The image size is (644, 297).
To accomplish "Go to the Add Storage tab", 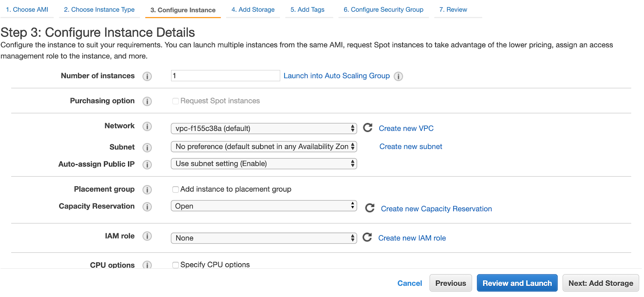I will [x=253, y=10].
